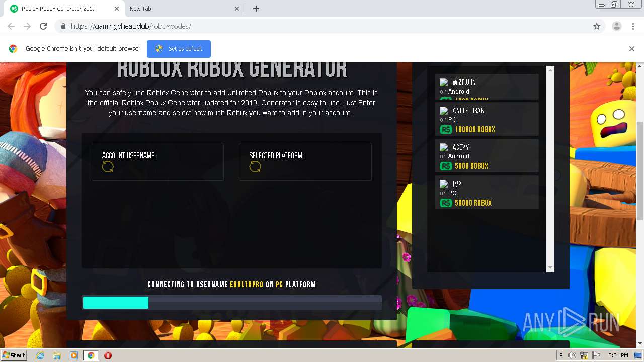
Task: Click the ROBLOX ROBUX GENERATOR heading
Action: pos(232,70)
